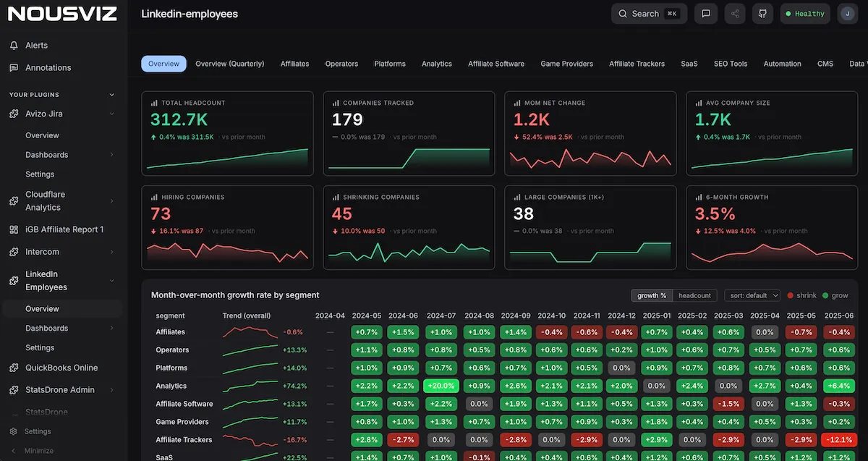Open the Overview (Quarterly) tab

230,64
